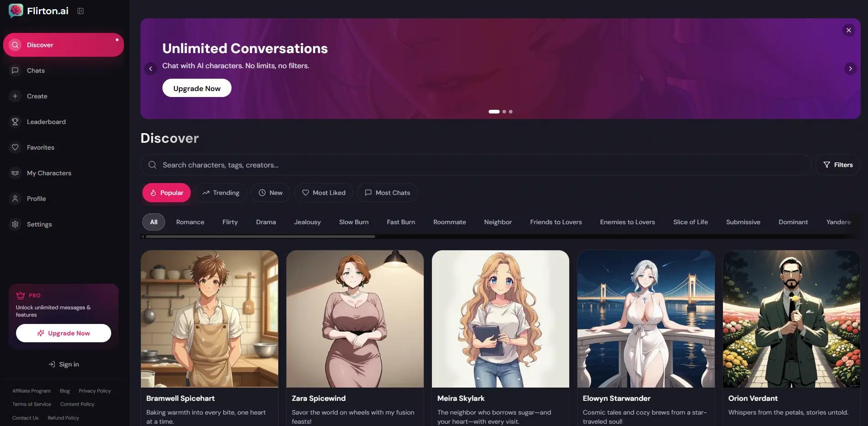This screenshot has width=868, height=426.
Task: Click the category tabs horizontal scrollbar
Action: tap(260, 237)
